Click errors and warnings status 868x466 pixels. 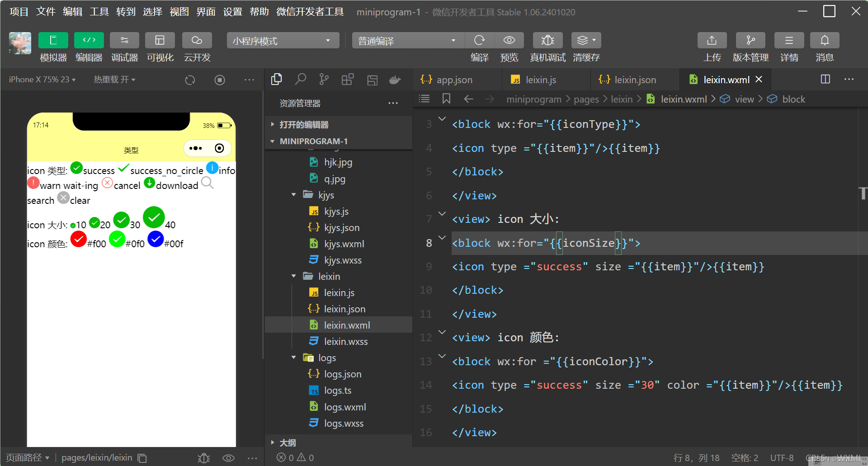(295, 457)
